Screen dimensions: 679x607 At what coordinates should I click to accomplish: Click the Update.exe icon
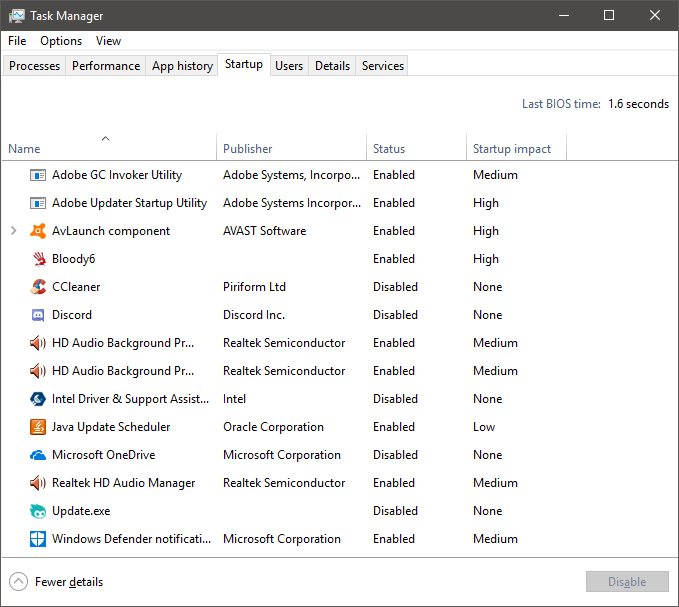pos(38,511)
